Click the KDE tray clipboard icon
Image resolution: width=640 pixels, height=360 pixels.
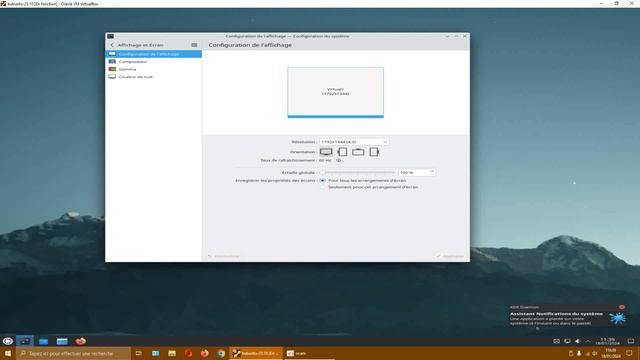[556, 341]
